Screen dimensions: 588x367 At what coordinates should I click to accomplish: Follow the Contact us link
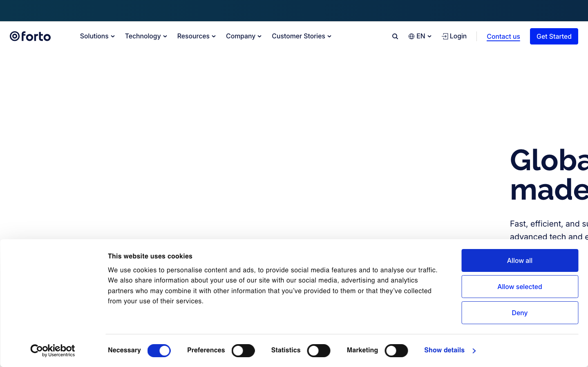(503, 36)
